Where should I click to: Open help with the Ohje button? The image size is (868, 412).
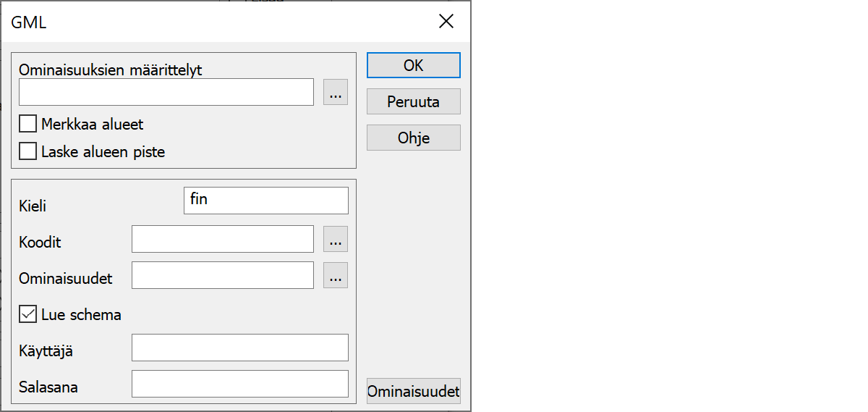(x=413, y=138)
